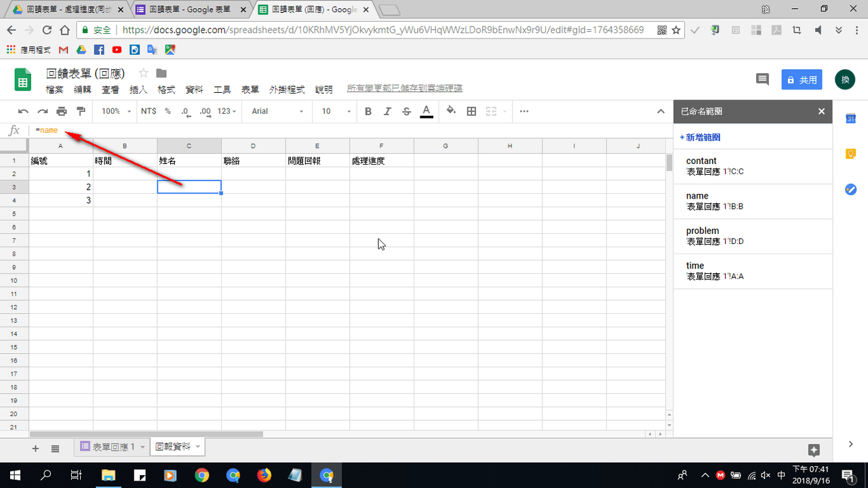The height and width of the screenshot is (488, 868).
Task: Open the zoom 100% dropdown
Action: [116, 111]
